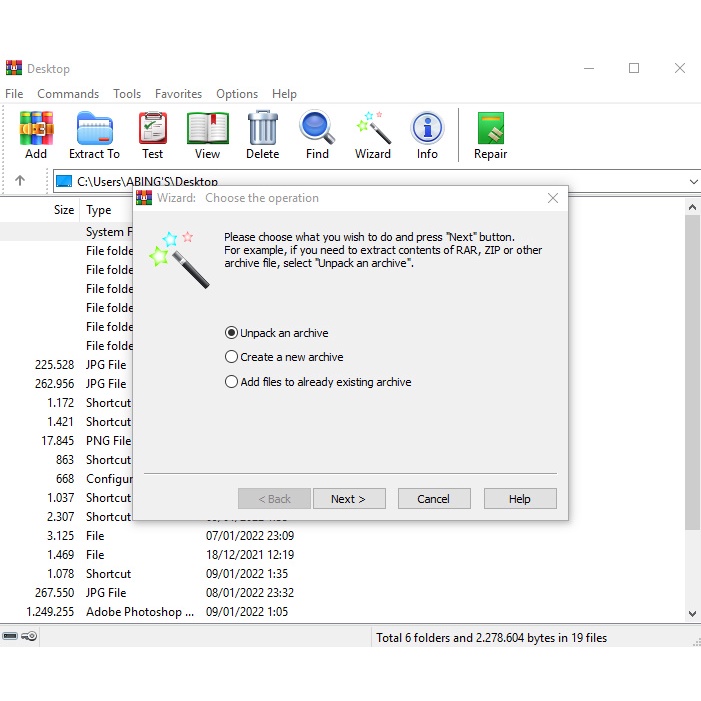Open the Commands menu
701x701 pixels.
click(x=68, y=94)
